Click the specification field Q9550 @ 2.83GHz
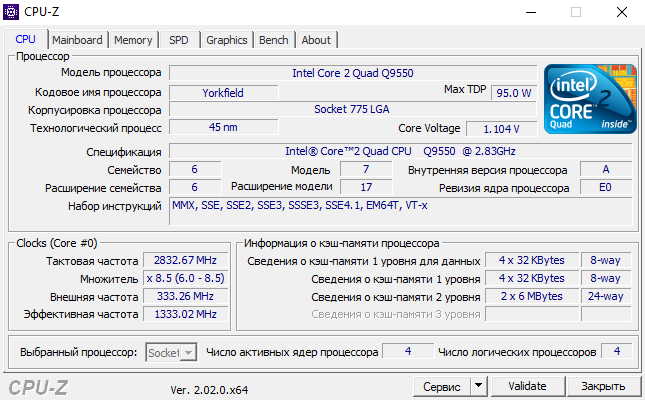Image resolution: width=645 pixels, height=400 pixels. pyautogui.click(x=400, y=151)
